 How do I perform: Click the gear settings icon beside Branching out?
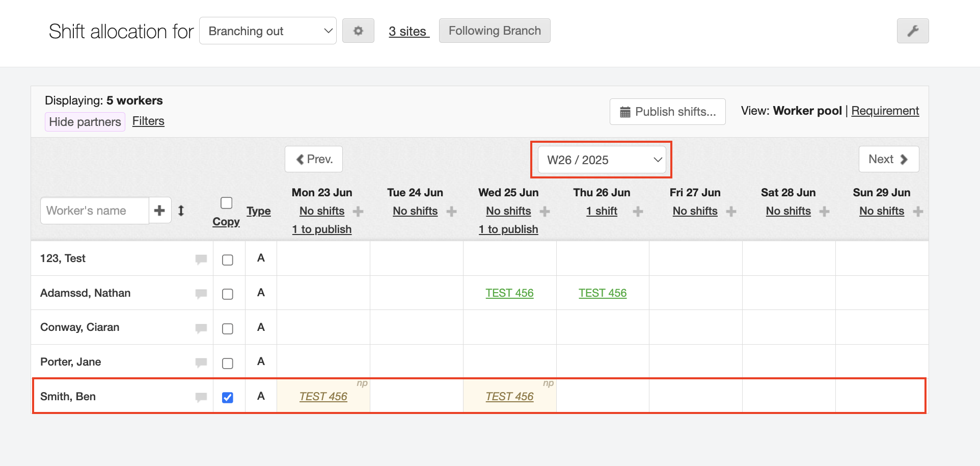click(358, 31)
